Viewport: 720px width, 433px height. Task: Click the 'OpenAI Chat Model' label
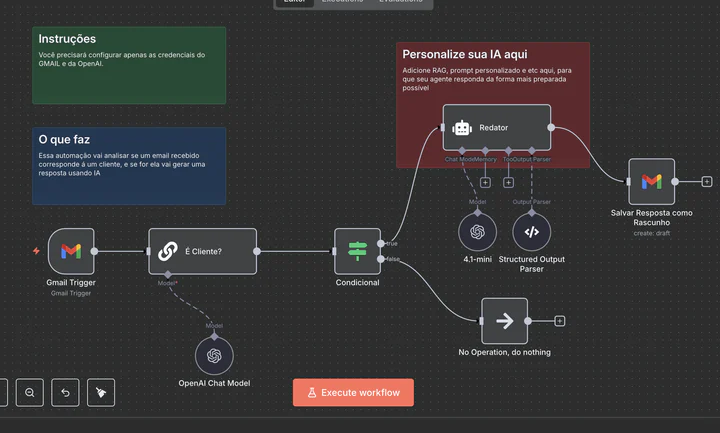[214, 383]
